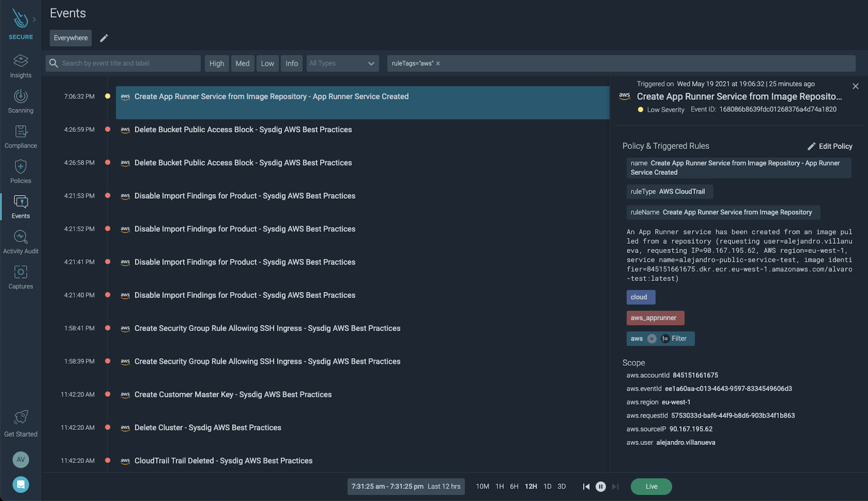868x501 pixels.
Task: Toggle the Low severity filter
Action: click(x=267, y=63)
